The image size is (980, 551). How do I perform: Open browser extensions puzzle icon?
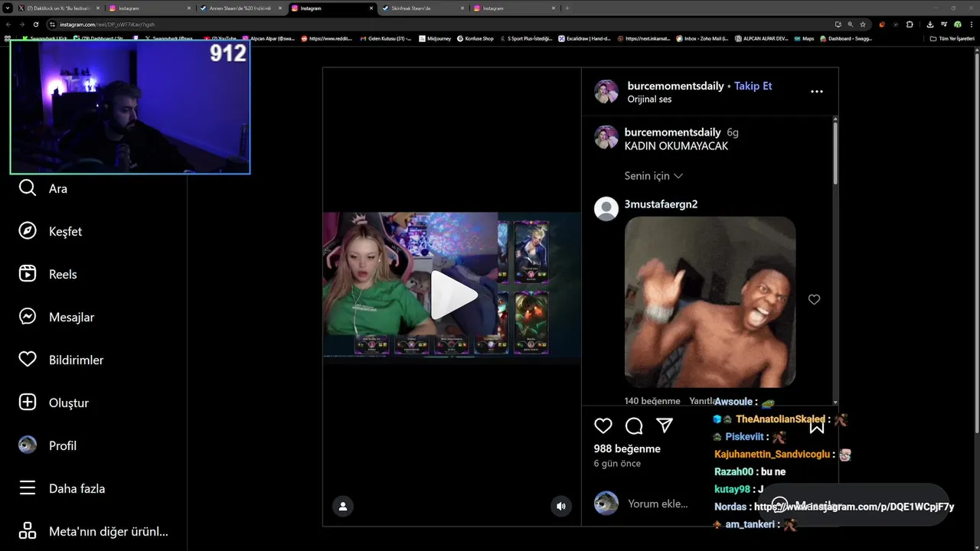click(x=910, y=24)
